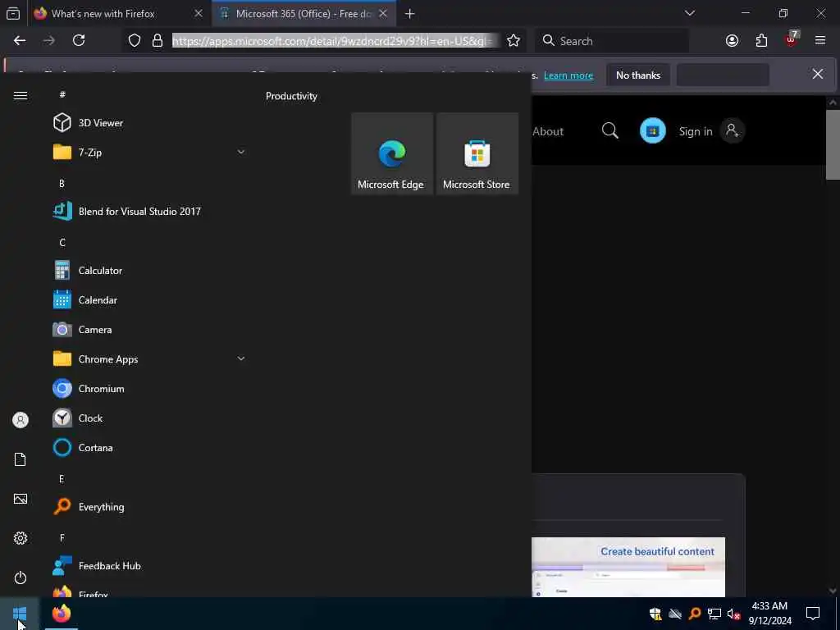This screenshot has height=630, width=840.
Task: Click the Firefox back button
Action: pyautogui.click(x=20, y=41)
